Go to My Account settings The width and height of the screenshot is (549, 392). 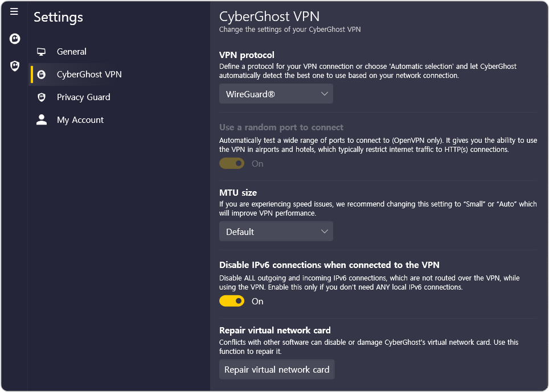click(80, 119)
